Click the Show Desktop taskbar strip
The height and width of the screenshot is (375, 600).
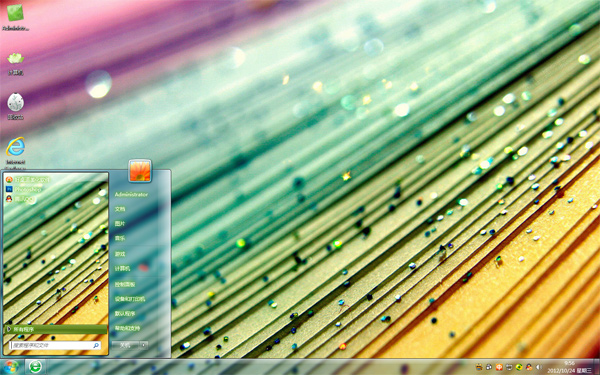point(597,367)
